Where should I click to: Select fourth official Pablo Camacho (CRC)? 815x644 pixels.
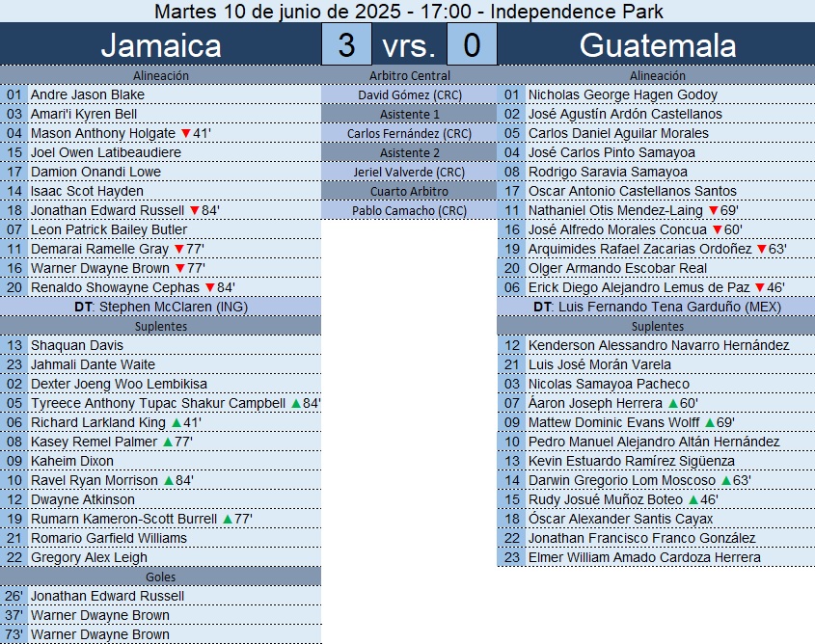coord(410,210)
